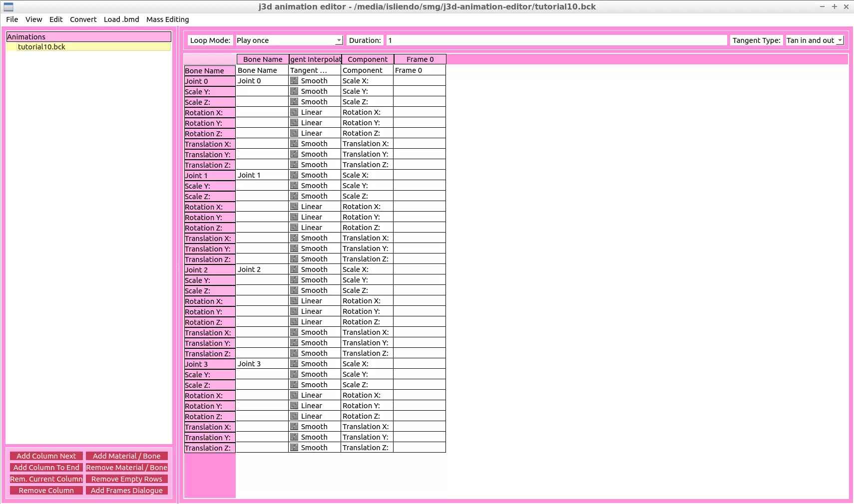Click the application window icon in title bar
The width and height of the screenshot is (854, 504).
coord(8,6)
